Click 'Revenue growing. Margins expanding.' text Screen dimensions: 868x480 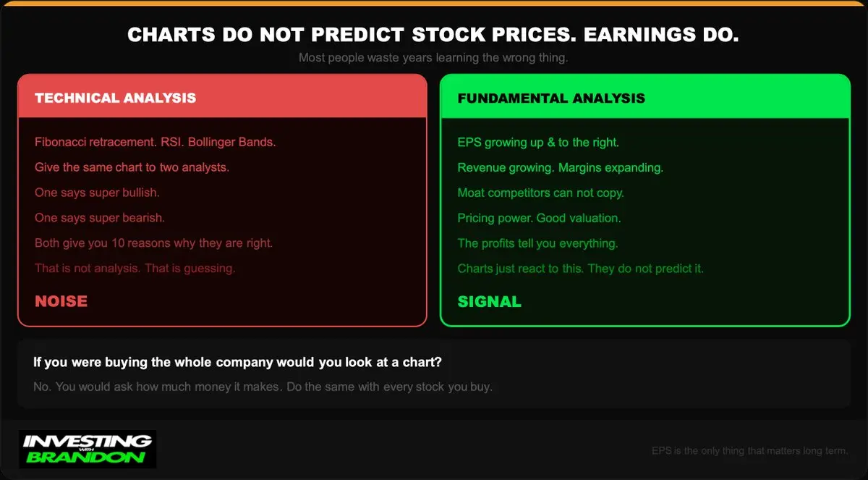[x=561, y=168]
